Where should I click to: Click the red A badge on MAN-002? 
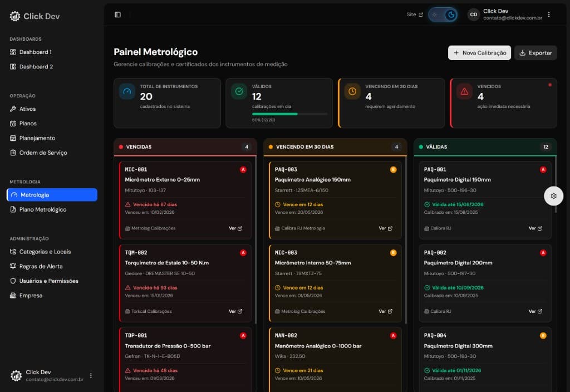393,336
